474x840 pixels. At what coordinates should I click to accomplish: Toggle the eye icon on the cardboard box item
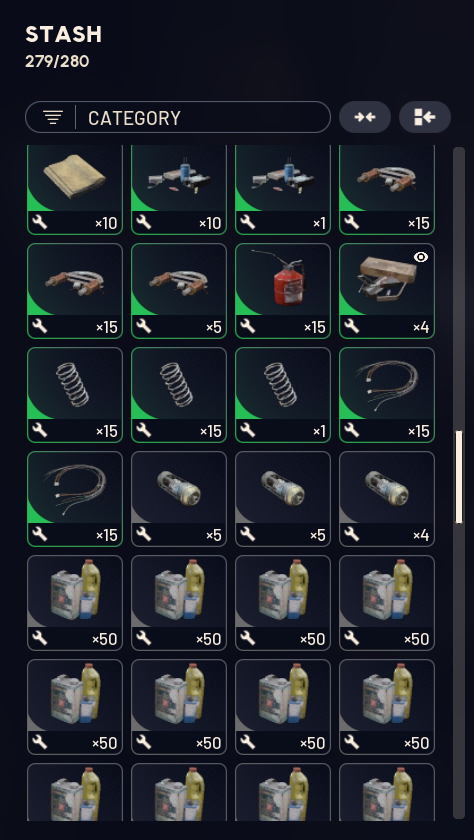tap(422, 258)
